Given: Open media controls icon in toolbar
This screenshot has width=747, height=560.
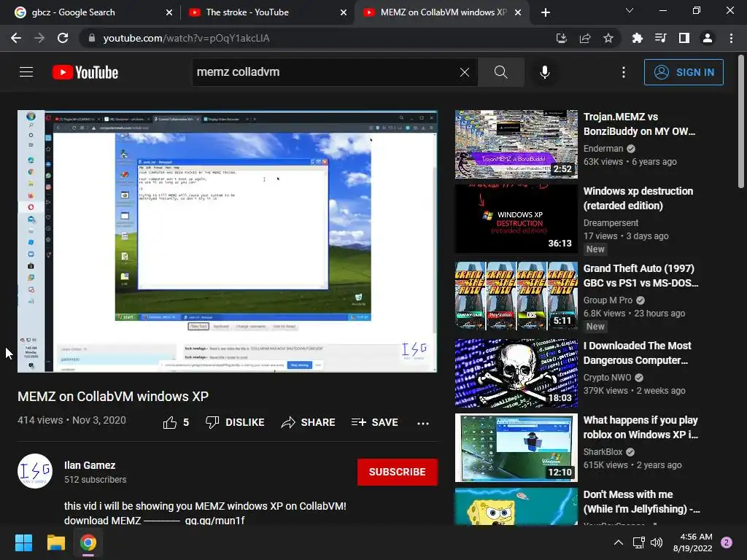Looking at the screenshot, I should (660, 38).
